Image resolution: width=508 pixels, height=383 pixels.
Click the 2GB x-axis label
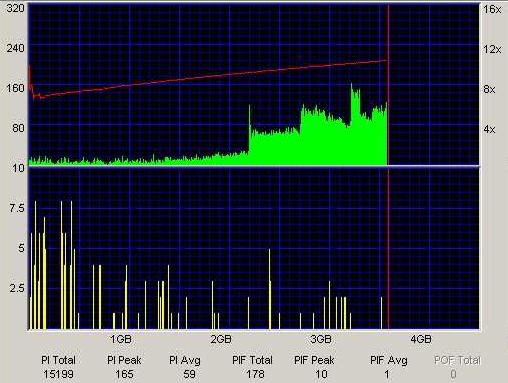(x=221, y=339)
